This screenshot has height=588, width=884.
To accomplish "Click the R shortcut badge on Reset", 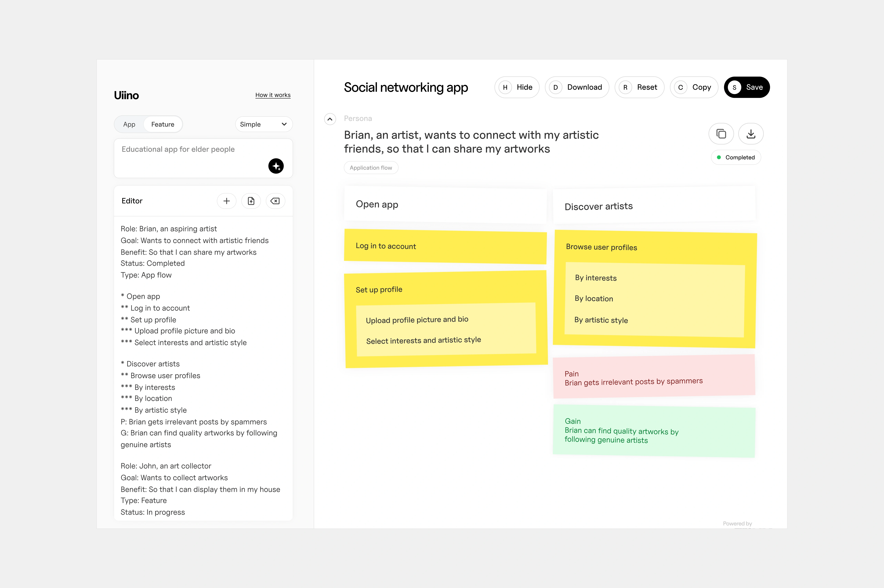I will pyautogui.click(x=625, y=87).
